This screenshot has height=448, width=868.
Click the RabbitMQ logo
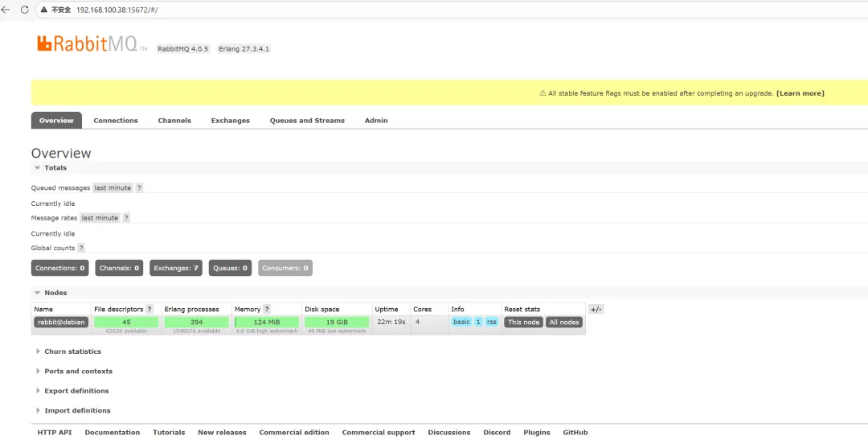[x=92, y=43]
